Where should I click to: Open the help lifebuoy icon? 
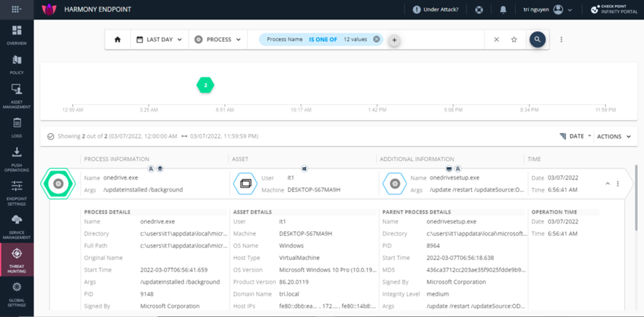coord(479,9)
